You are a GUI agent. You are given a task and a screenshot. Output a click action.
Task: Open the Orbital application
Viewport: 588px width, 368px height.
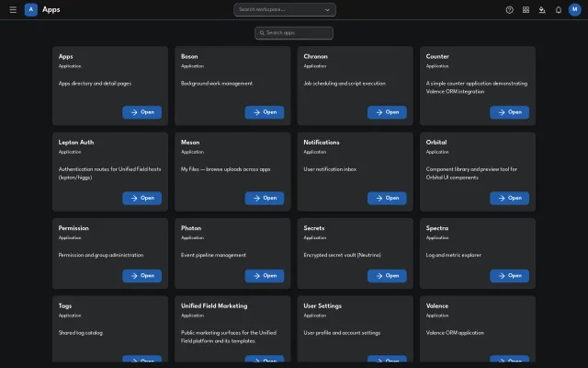pyautogui.click(x=509, y=199)
